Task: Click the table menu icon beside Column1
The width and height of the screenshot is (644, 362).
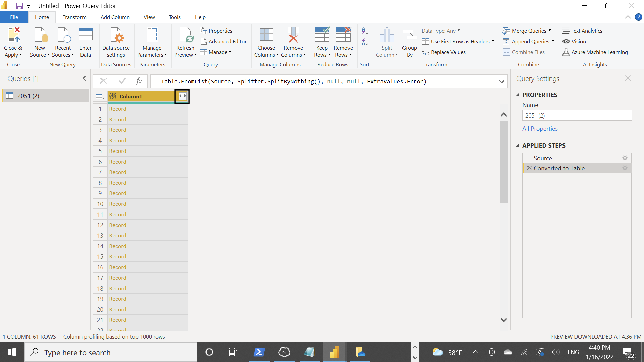Action: point(100,96)
